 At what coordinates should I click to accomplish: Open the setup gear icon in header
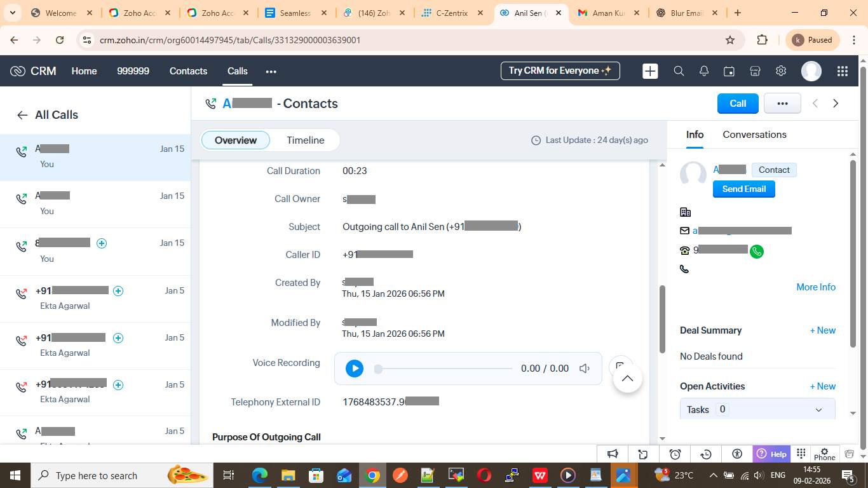coord(781,71)
